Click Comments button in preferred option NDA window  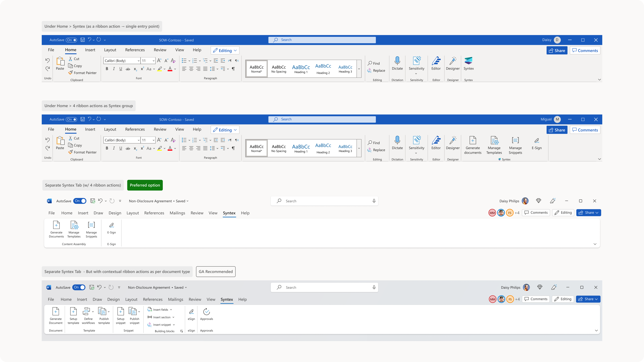click(x=536, y=213)
